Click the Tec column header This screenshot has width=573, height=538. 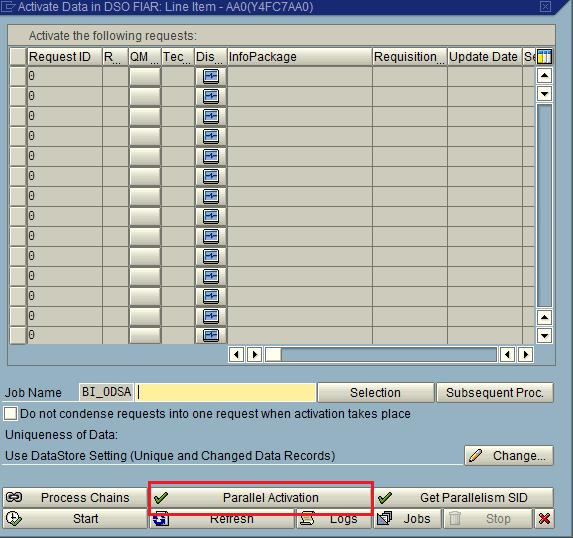point(178,57)
